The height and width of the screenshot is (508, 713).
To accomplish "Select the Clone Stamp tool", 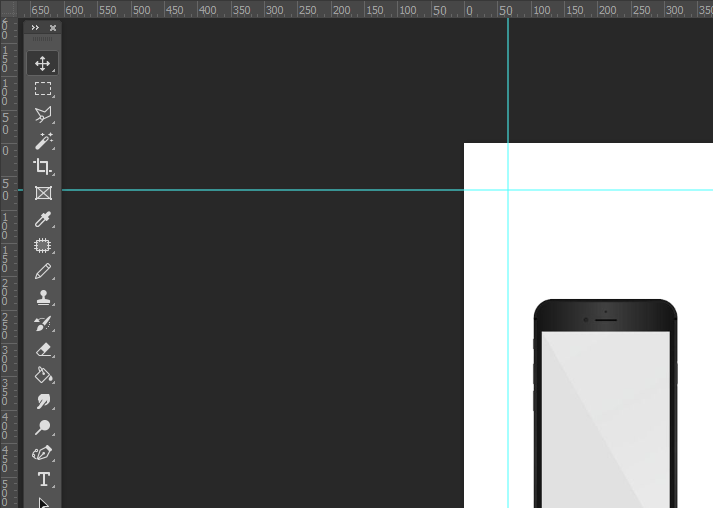I will pos(43,297).
